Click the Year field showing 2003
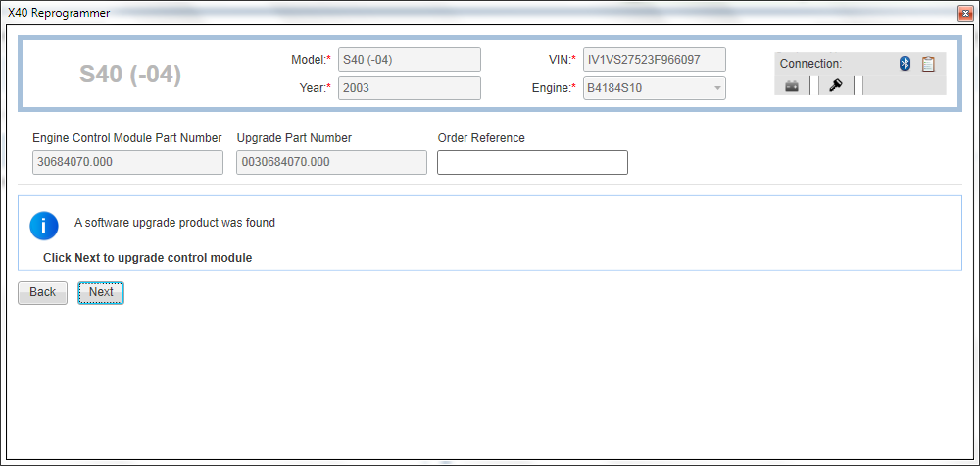Screen dimensions: 980x466 pos(410,88)
